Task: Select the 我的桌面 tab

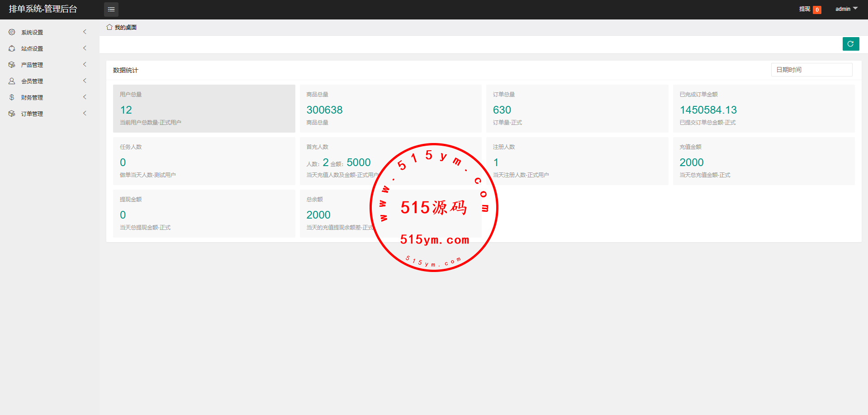Action: click(125, 28)
